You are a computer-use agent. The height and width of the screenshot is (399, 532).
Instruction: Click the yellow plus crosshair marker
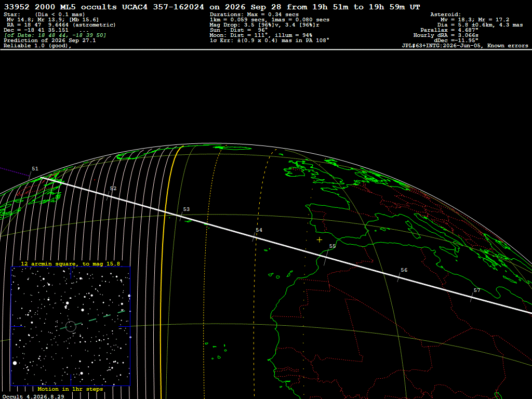pyautogui.click(x=320, y=240)
